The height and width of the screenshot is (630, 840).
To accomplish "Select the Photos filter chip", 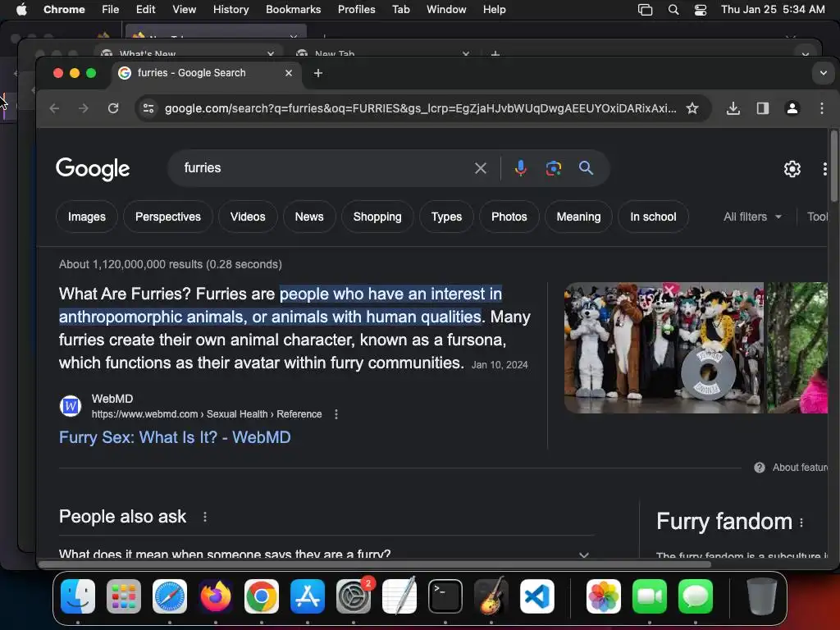I will 509,217.
